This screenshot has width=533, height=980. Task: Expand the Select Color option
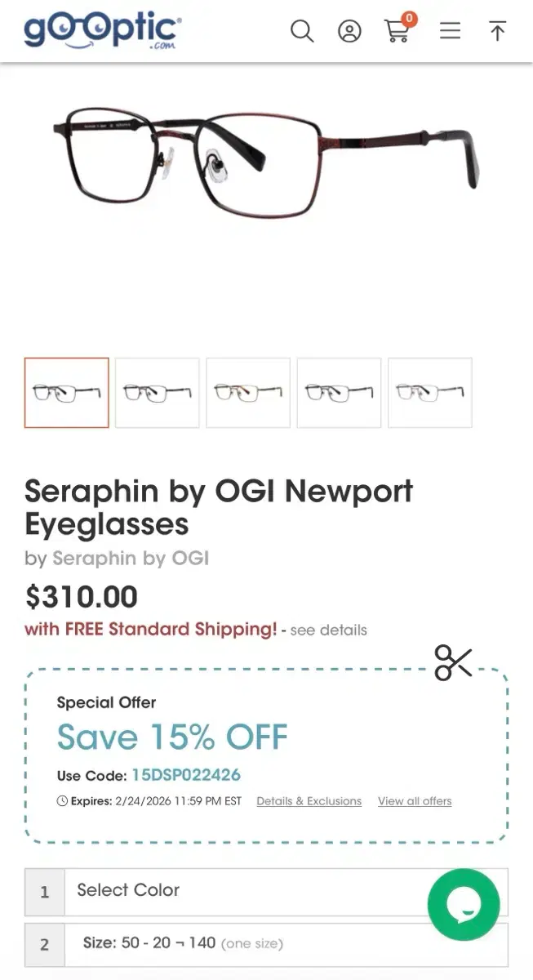click(266, 891)
